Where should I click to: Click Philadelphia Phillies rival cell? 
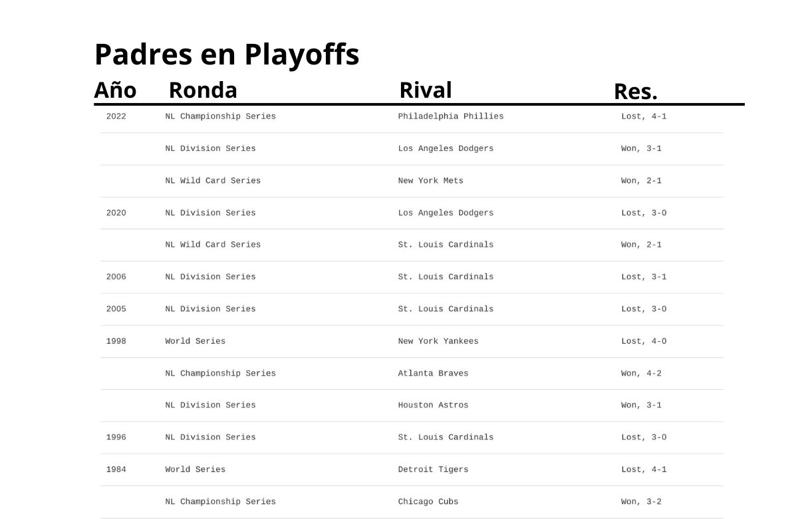point(451,116)
